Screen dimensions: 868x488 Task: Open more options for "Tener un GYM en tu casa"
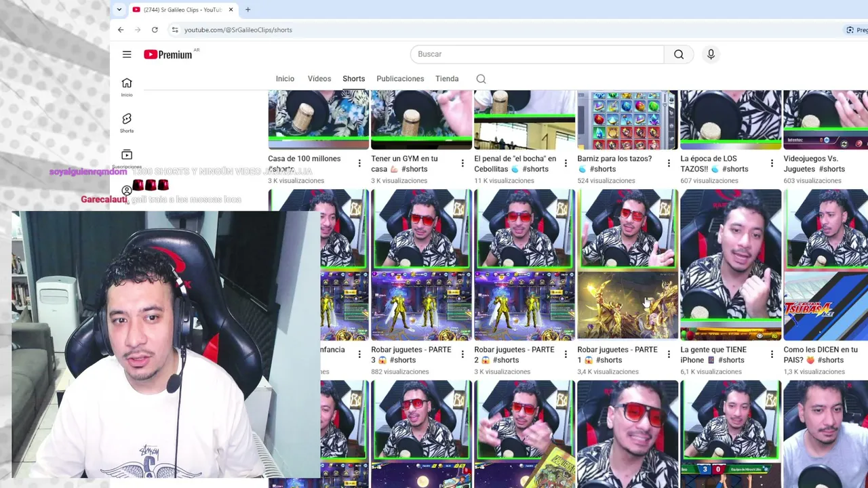462,163
